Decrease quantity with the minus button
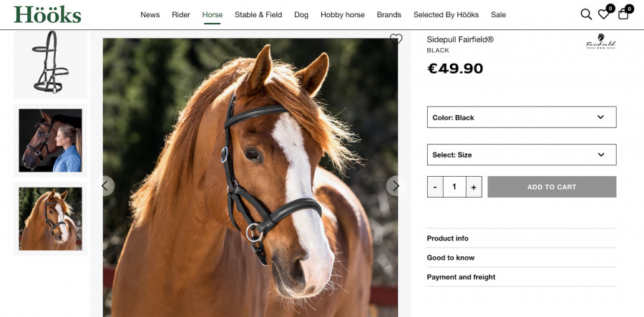 pyautogui.click(x=435, y=187)
